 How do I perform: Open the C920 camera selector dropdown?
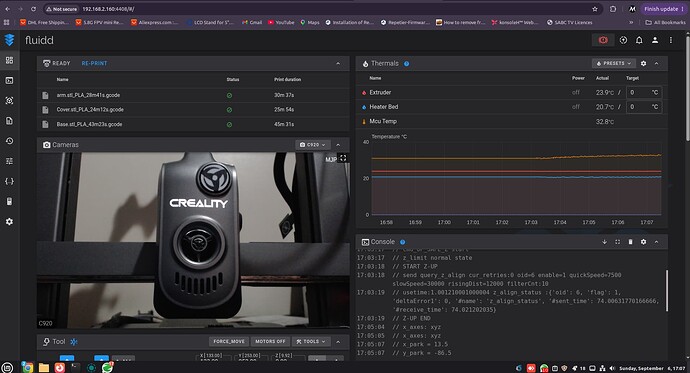point(312,145)
